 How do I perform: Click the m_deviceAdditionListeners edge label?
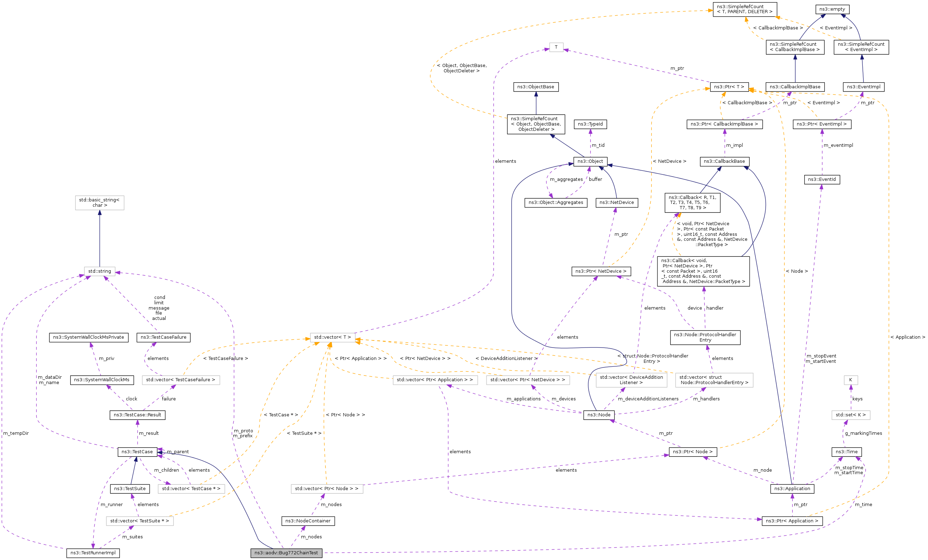[648, 399]
